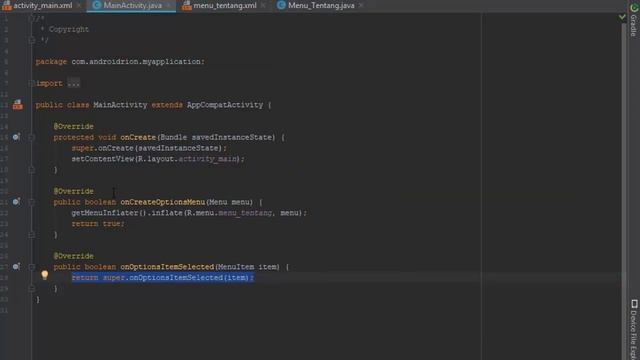Click the XML file icon on activity_main.xml tab
The image size is (640, 360).
(x=7, y=5)
